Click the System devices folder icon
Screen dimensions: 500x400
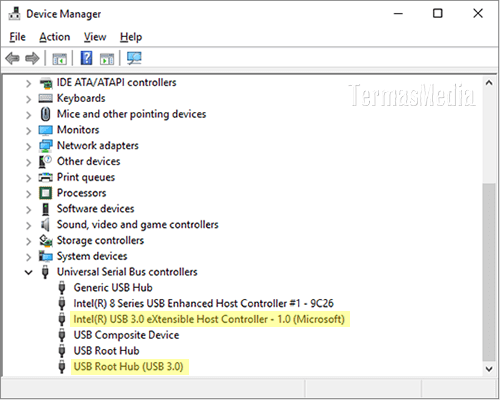pyautogui.click(x=46, y=256)
